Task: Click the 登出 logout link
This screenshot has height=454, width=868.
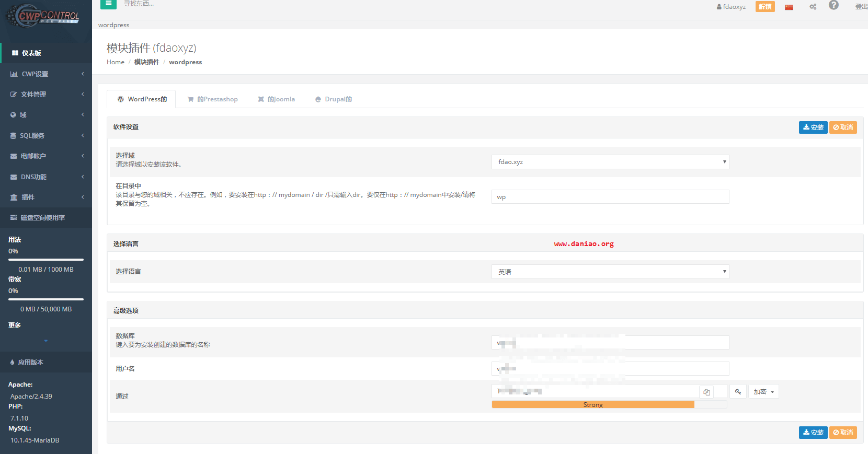Action: click(x=861, y=7)
